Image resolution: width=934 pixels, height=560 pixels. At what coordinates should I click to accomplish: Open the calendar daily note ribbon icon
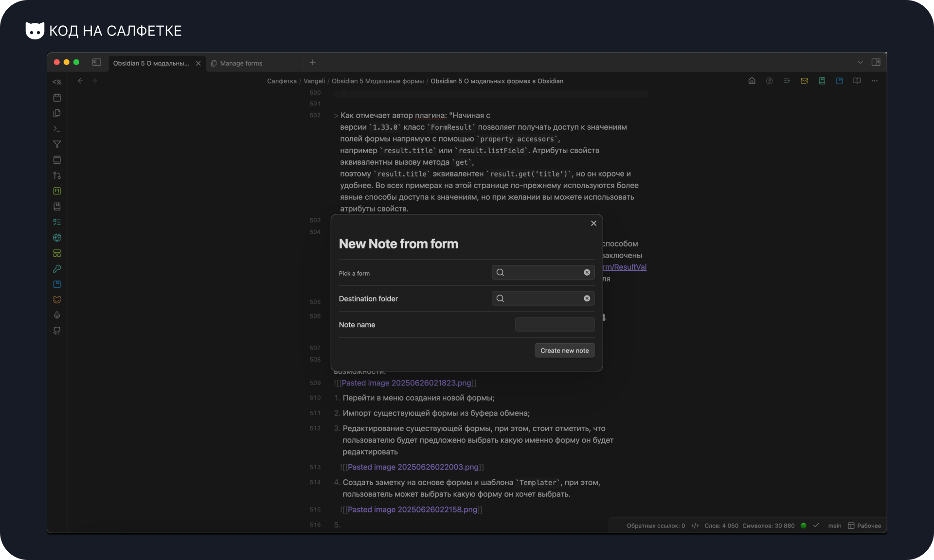tap(57, 98)
